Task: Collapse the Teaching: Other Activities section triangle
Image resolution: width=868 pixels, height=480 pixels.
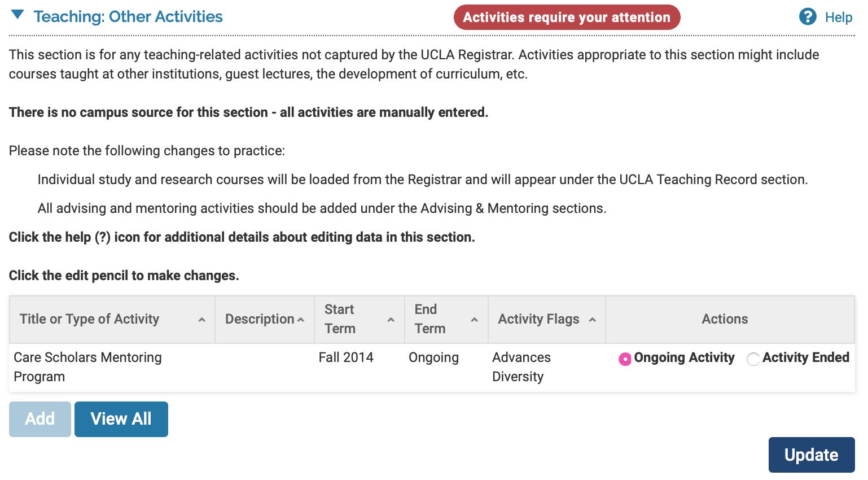Action: [18, 15]
